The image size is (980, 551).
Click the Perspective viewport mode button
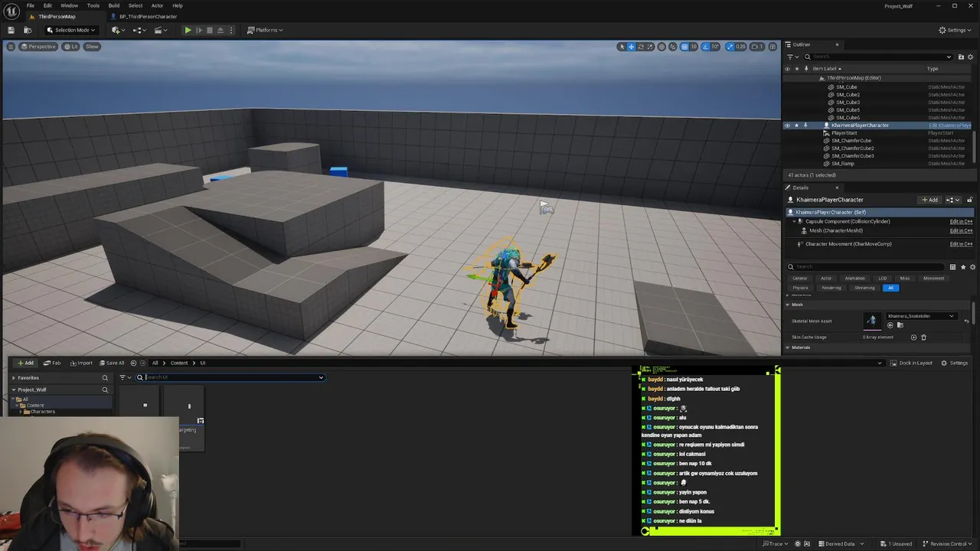[x=38, y=47]
